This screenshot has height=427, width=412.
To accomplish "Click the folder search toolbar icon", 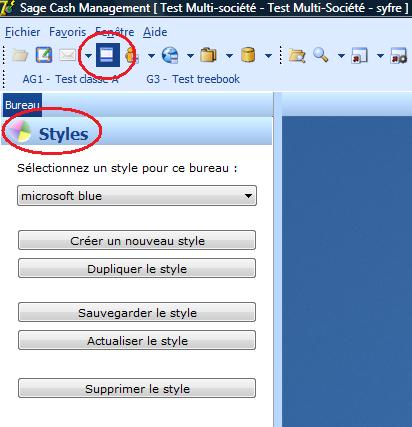I will 297,55.
